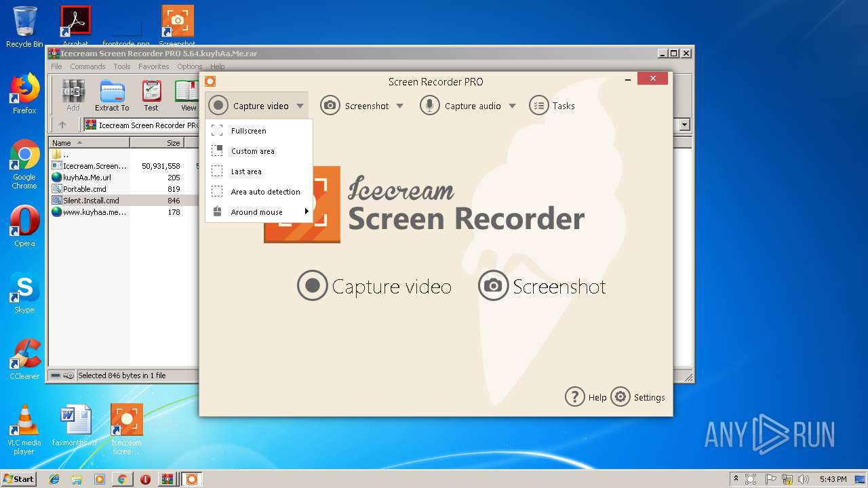
Task: Open Acrobat desktop shortcut
Action: (76, 24)
